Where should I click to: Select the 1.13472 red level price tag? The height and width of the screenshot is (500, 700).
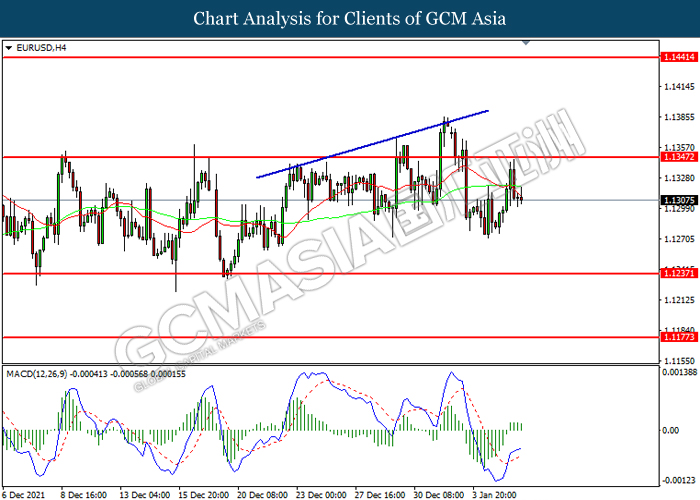679,157
